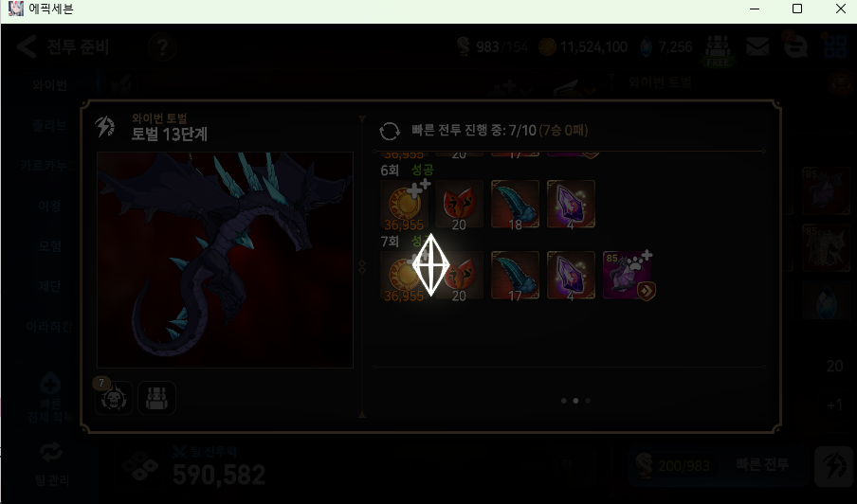The width and height of the screenshot is (857, 504).
Task: Click round 6 gold reward icon
Action: pyautogui.click(x=404, y=205)
